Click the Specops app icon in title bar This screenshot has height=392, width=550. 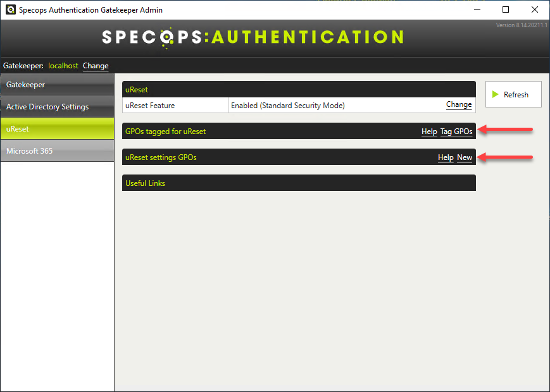[11, 10]
